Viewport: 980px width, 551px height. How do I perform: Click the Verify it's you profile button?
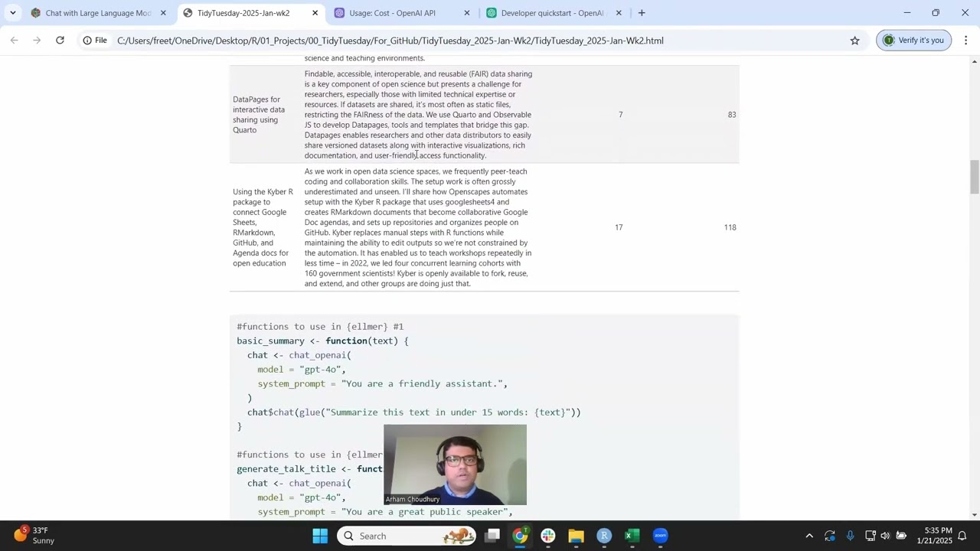[914, 41]
